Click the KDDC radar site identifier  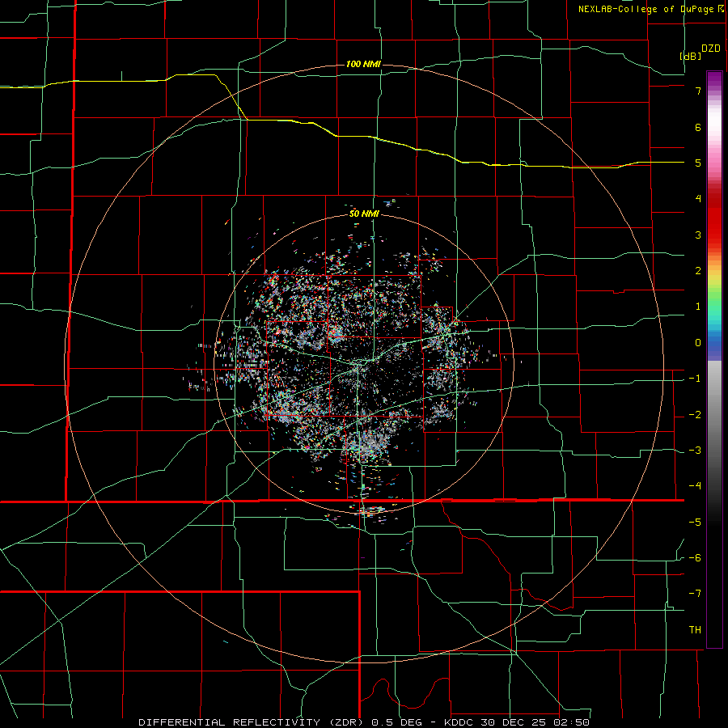coord(459,722)
